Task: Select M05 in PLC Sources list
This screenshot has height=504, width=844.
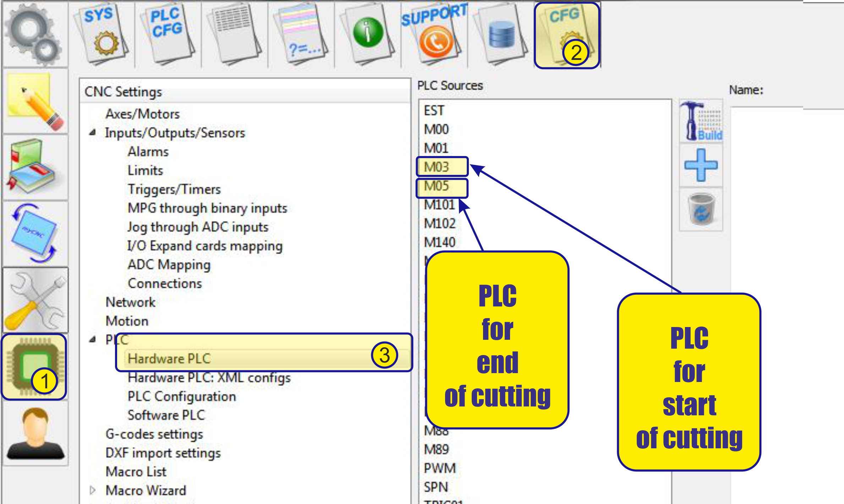Action: click(x=437, y=186)
